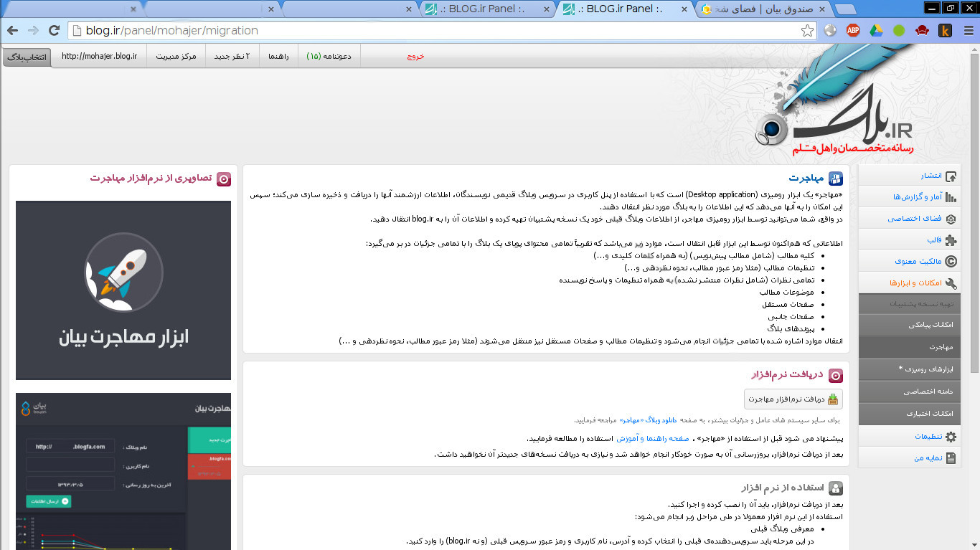Click the orange 'k' extension icon
This screenshot has width=980, height=550.
pyautogui.click(x=945, y=30)
